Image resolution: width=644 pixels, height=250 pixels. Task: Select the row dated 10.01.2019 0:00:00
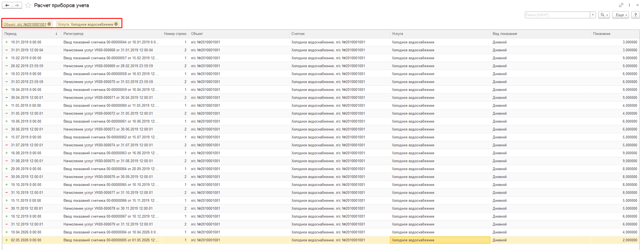[321, 42]
